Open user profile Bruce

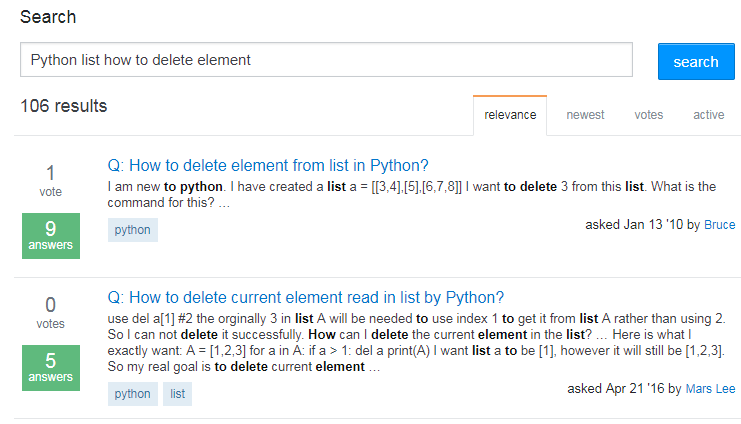point(719,225)
